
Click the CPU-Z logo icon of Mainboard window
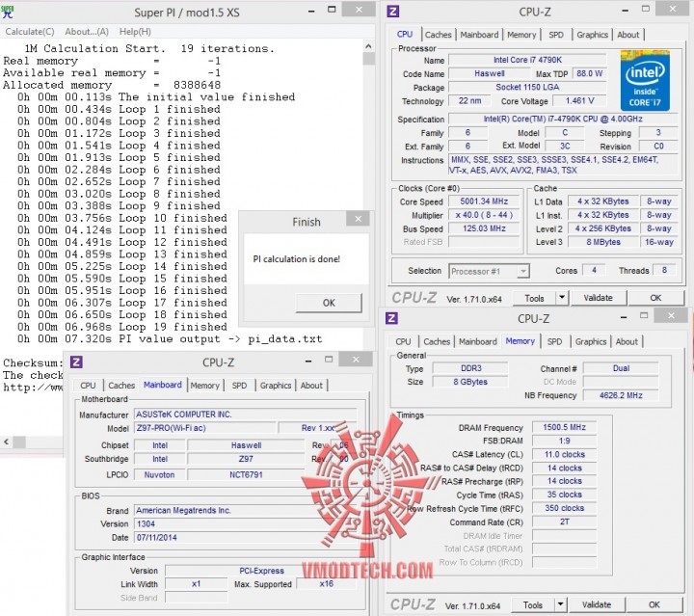[x=76, y=362]
